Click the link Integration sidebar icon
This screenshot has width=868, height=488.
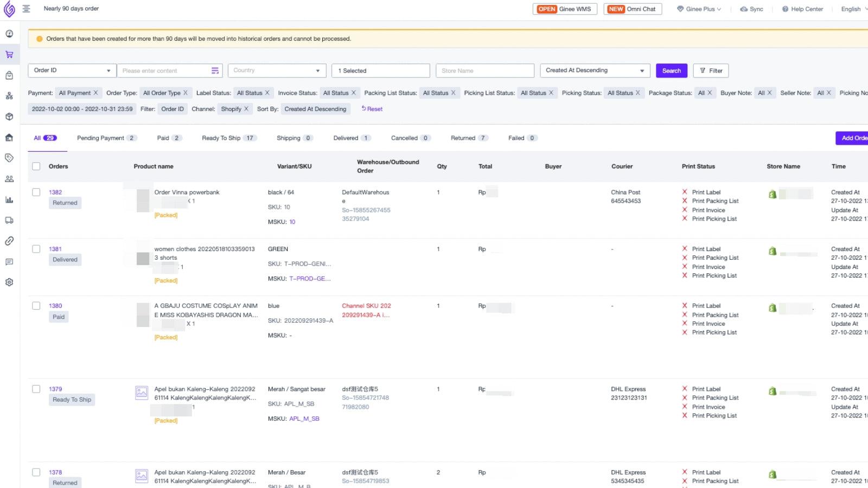[9, 241]
